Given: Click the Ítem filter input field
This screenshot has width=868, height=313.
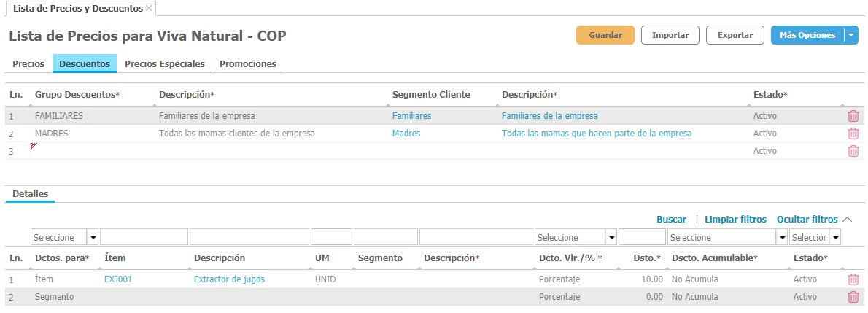Looking at the screenshot, I should click(144, 237).
